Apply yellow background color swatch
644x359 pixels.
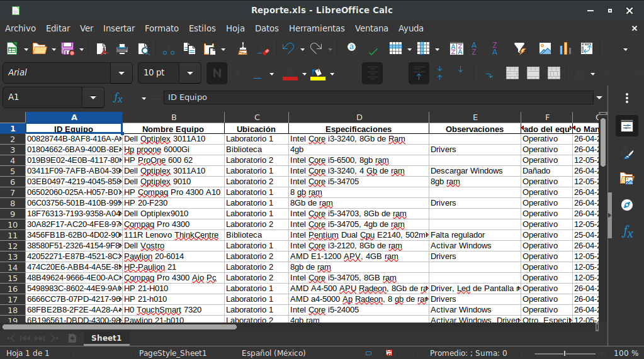(x=317, y=74)
